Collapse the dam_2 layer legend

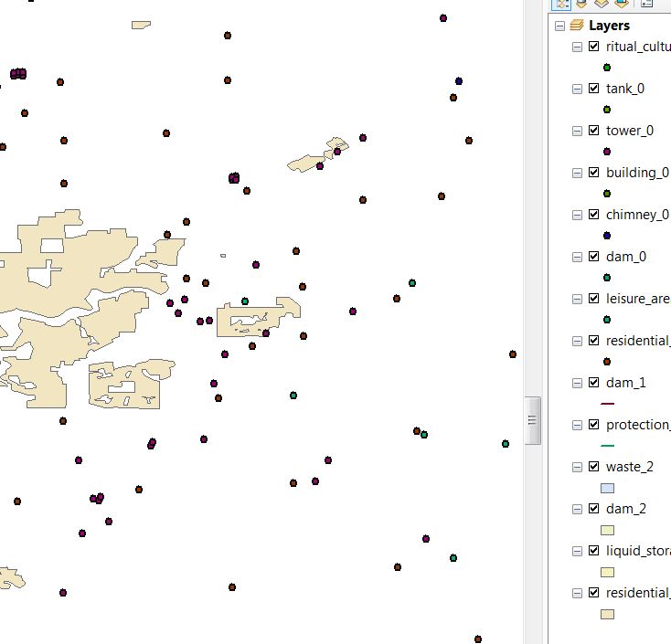click(x=577, y=510)
